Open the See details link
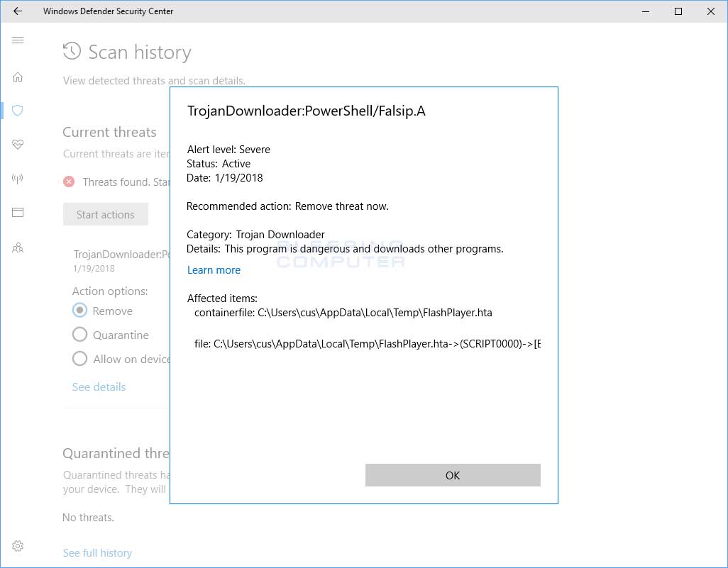The image size is (728, 568). (x=99, y=386)
